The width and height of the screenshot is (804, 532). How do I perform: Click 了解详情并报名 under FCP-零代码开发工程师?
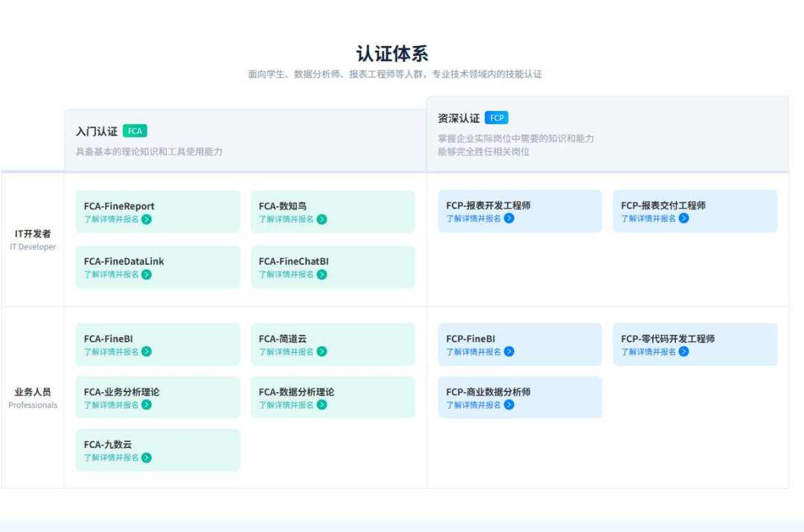coord(648,352)
